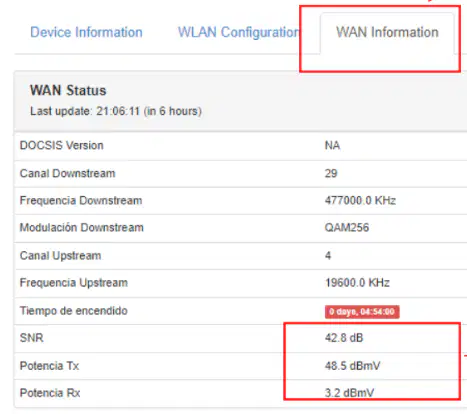This screenshot has width=467, height=414.
Task: Click the NA value for DOCSIS Version
Action: pyautogui.click(x=332, y=145)
